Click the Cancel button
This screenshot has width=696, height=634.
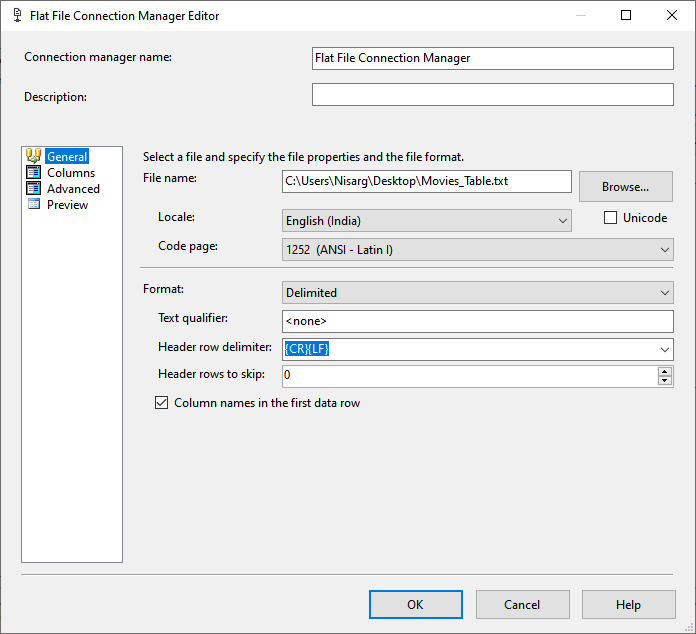pos(522,604)
